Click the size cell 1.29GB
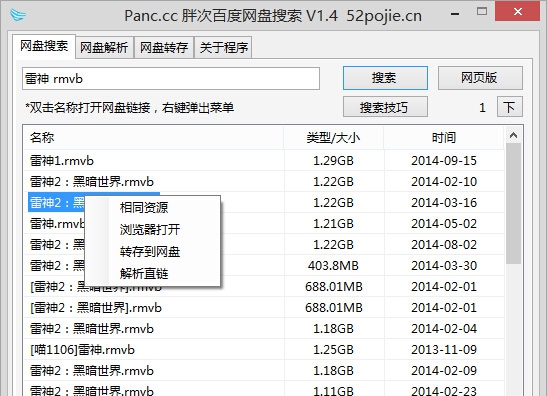This screenshot has width=547, height=396. 334,161
